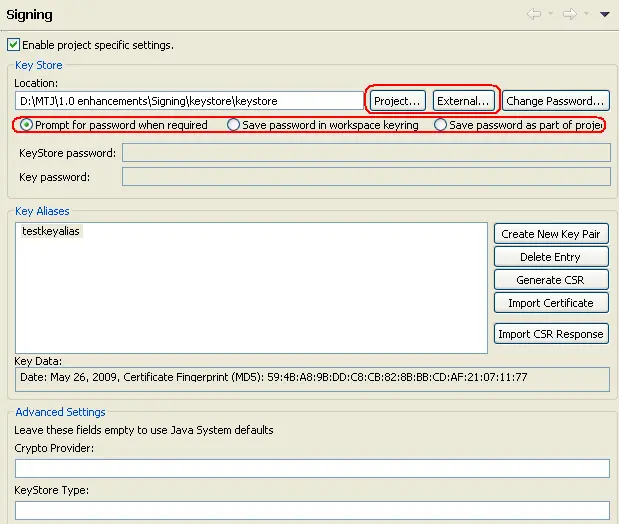Click Create New Key Pair button
The width and height of the screenshot is (619, 524).
pyautogui.click(x=551, y=234)
